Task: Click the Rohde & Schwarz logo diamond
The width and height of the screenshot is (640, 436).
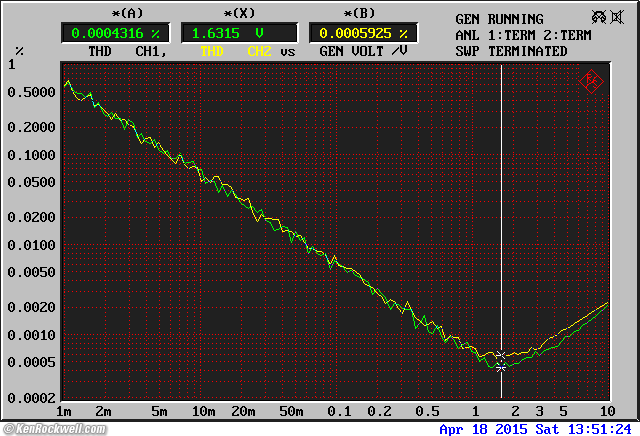Action: tap(590, 81)
